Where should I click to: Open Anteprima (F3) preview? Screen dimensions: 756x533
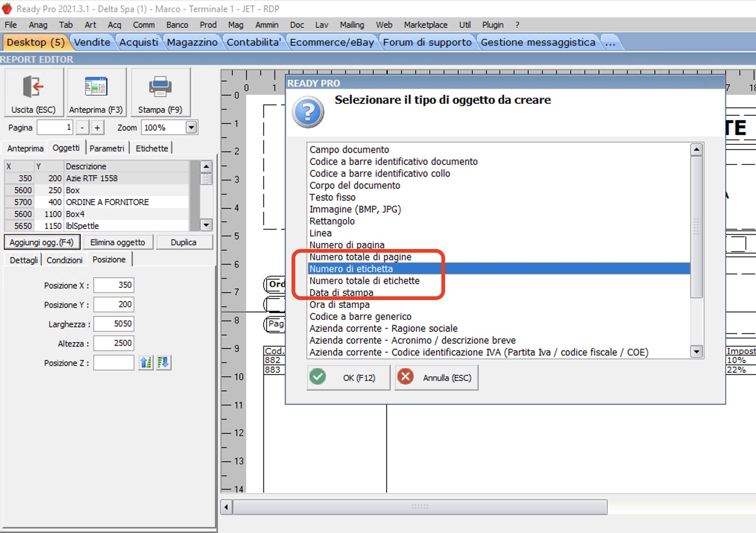[96, 92]
